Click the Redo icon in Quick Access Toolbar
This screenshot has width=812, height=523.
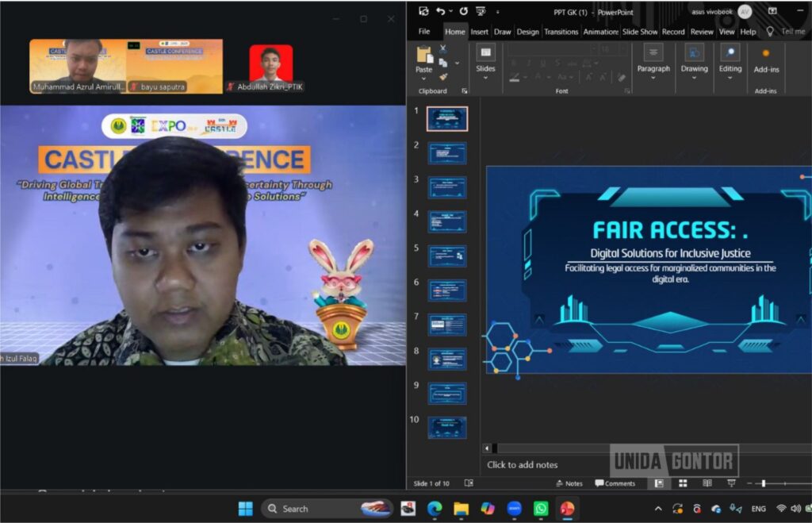(x=463, y=11)
